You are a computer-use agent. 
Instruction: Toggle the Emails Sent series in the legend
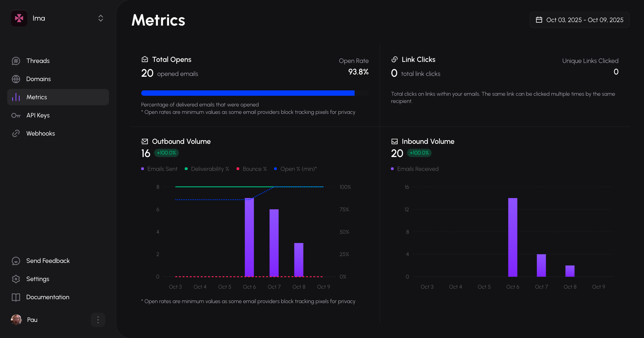[x=159, y=169]
